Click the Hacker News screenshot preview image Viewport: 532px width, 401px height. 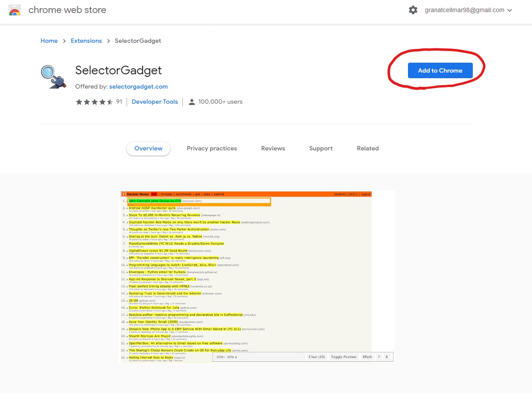[258, 276]
